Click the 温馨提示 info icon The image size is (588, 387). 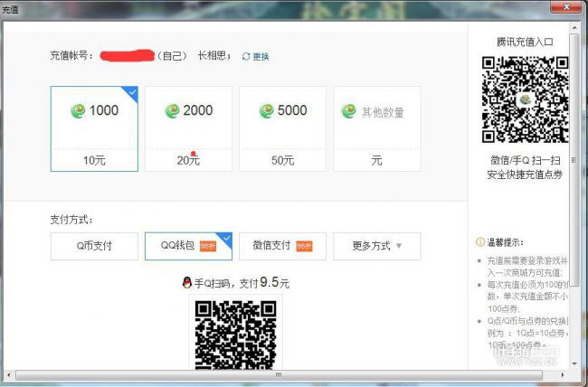(x=479, y=242)
